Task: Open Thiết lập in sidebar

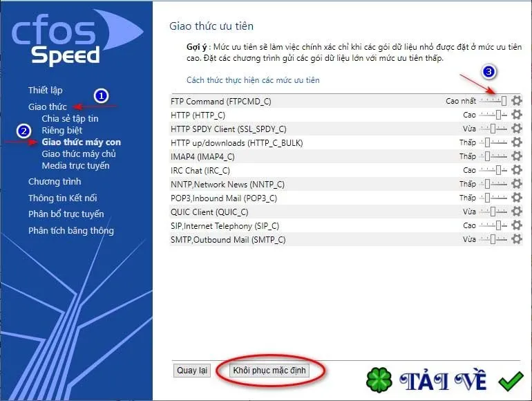Action: tap(45, 91)
